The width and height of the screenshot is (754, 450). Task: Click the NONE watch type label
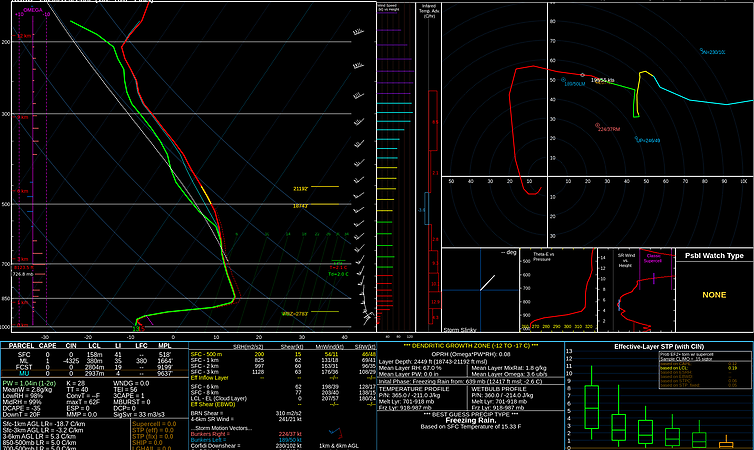(x=714, y=295)
